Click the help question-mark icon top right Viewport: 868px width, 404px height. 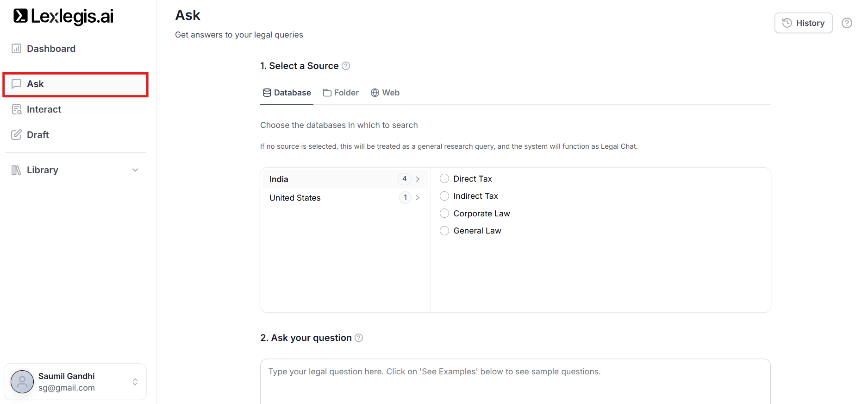pos(847,23)
